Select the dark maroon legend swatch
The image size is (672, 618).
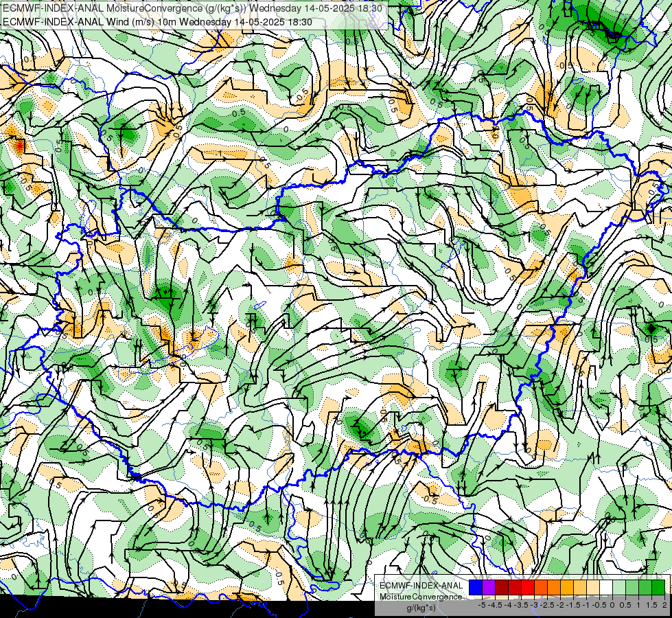pyautogui.click(x=502, y=587)
